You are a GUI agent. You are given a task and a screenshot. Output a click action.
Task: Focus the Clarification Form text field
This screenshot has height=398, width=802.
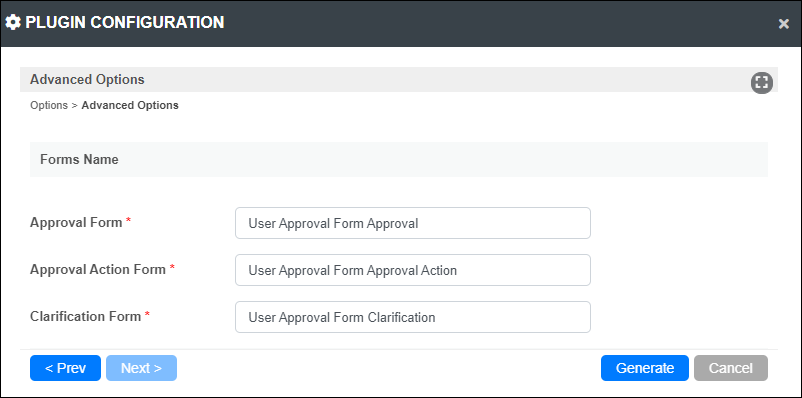(413, 317)
